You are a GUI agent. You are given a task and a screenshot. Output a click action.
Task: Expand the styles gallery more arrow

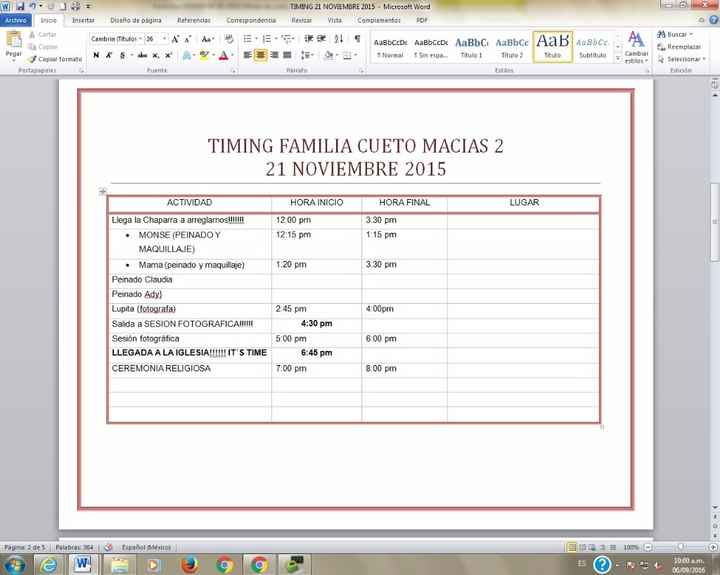click(618, 59)
